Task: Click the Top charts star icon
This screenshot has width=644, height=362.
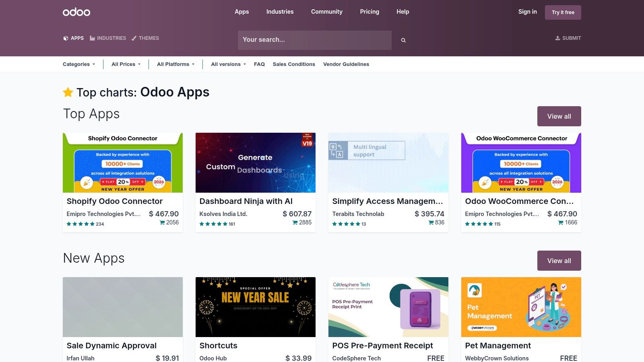Action: coord(68,92)
